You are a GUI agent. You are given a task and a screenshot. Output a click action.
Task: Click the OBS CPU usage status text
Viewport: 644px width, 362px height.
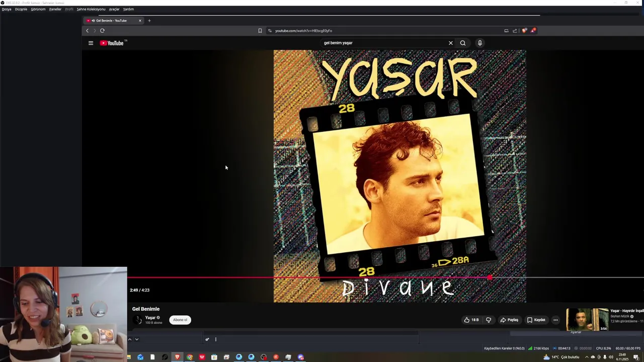[603, 348]
